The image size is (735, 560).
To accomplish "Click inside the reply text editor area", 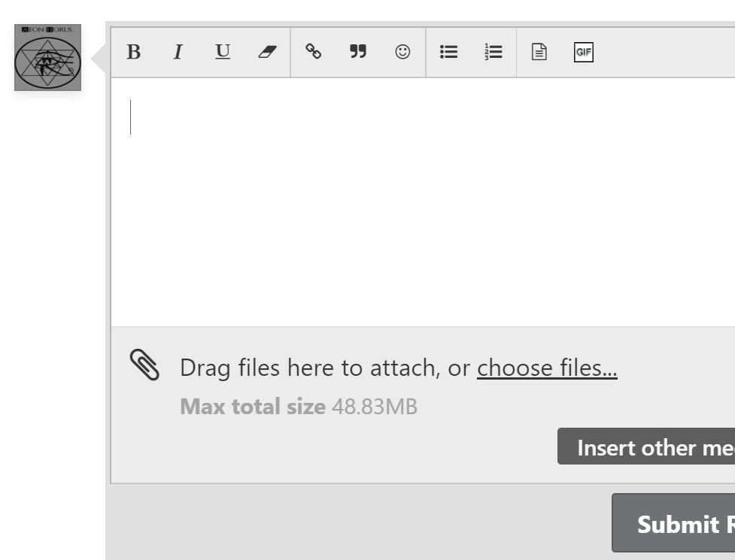I will pyautogui.click(x=421, y=203).
